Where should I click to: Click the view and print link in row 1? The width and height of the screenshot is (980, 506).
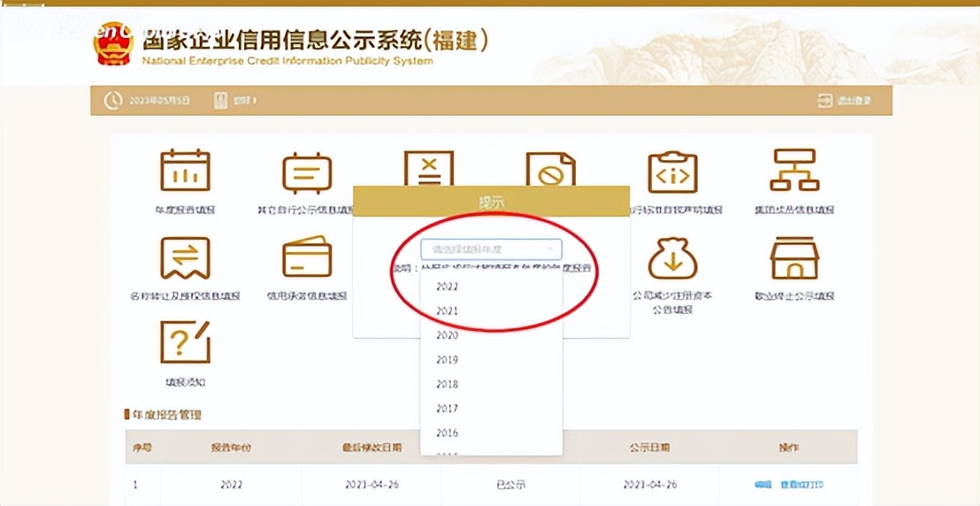click(x=802, y=485)
